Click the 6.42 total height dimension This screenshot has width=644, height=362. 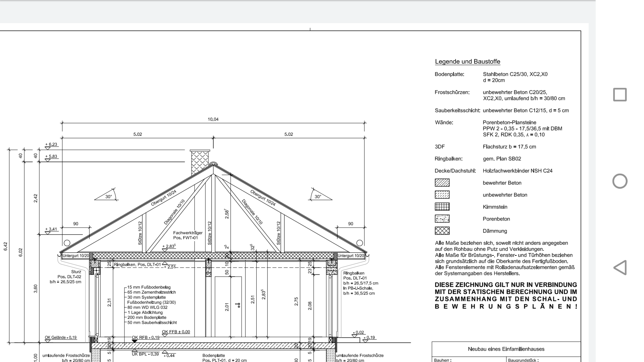tap(6, 246)
